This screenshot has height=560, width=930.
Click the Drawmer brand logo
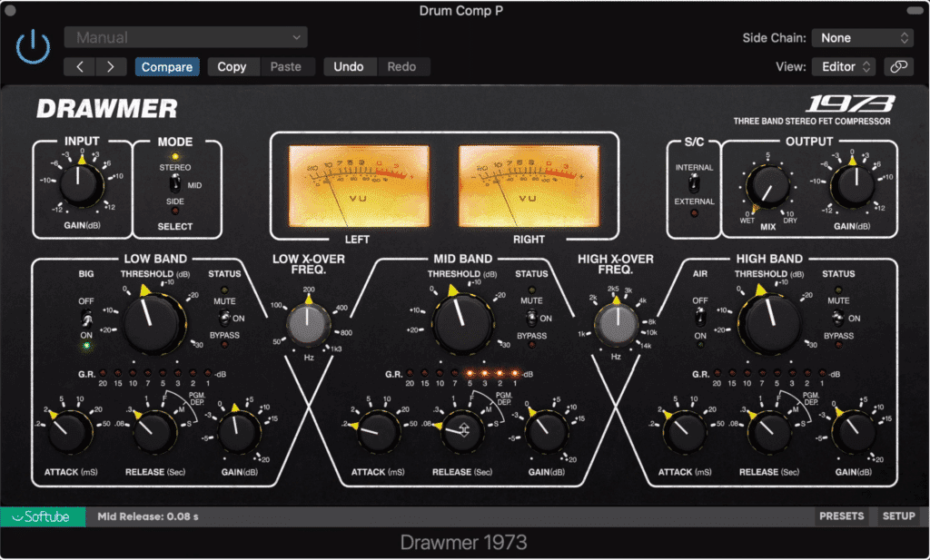(x=107, y=108)
